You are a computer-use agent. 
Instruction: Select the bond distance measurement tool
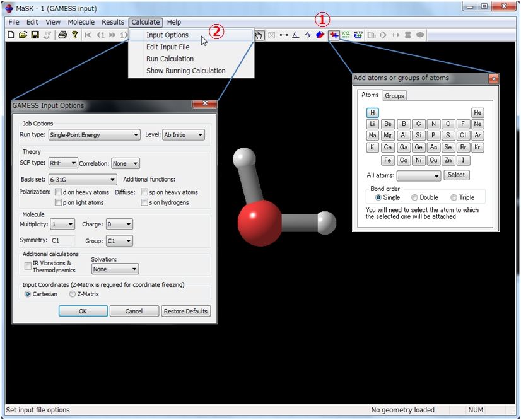tap(284, 35)
